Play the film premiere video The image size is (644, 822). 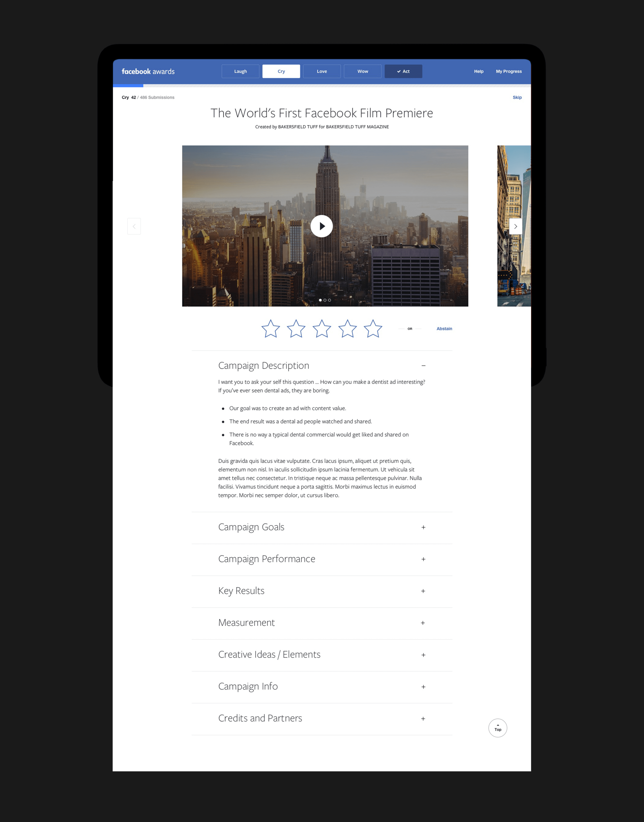(x=321, y=226)
